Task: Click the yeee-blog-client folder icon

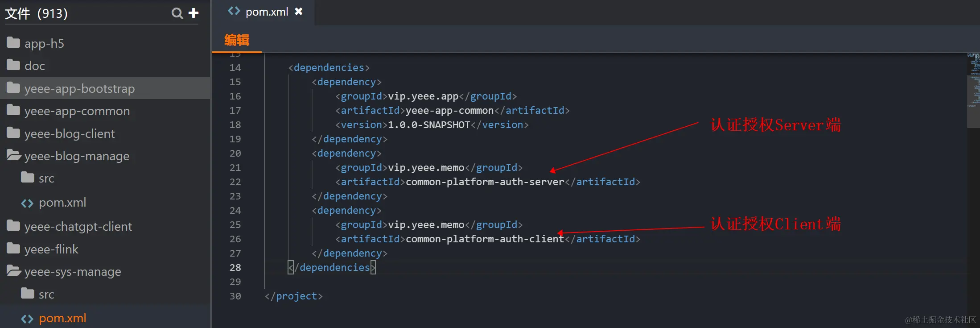Action: point(13,133)
